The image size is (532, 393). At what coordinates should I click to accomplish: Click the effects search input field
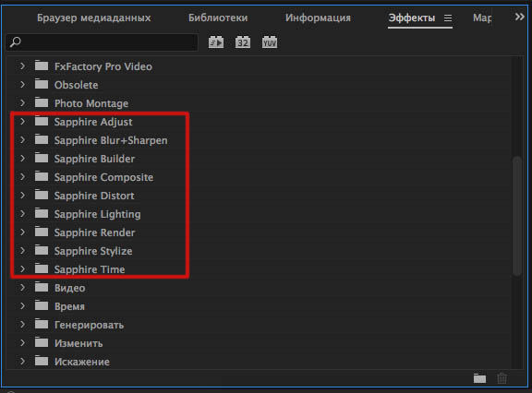(102, 42)
